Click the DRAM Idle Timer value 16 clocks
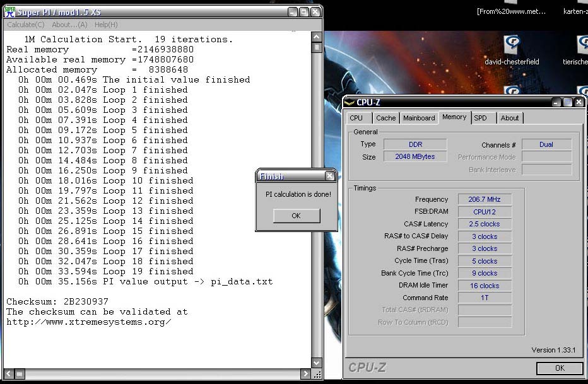Screen dimensions: 588x384 [x=485, y=286]
